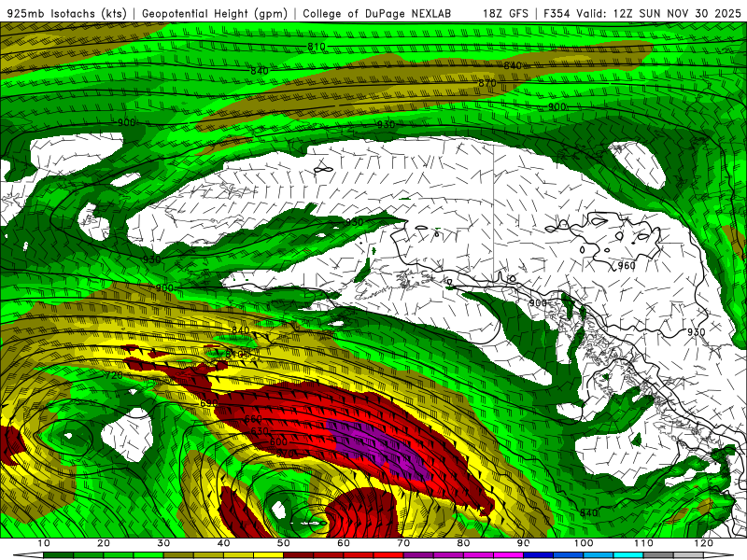
Task: Select the 720 height contour label
Action: point(114,375)
